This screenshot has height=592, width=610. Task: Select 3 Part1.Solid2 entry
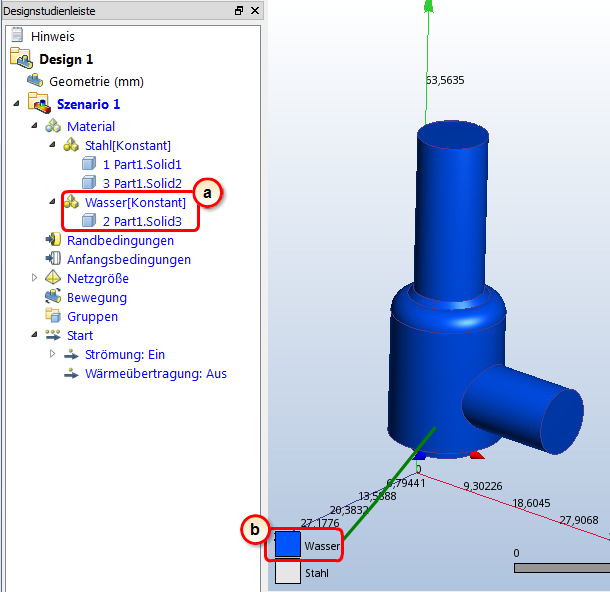point(142,183)
